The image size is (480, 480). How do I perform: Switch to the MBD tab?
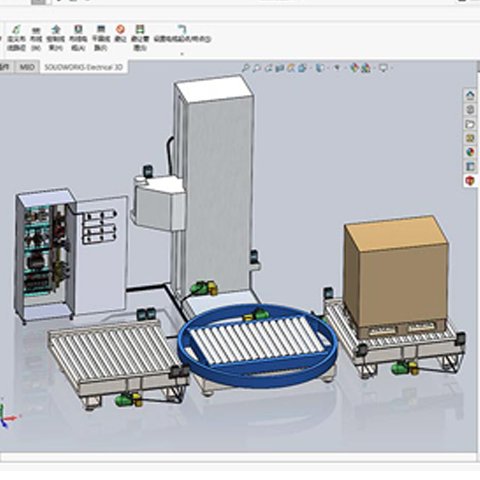coord(27,67)
